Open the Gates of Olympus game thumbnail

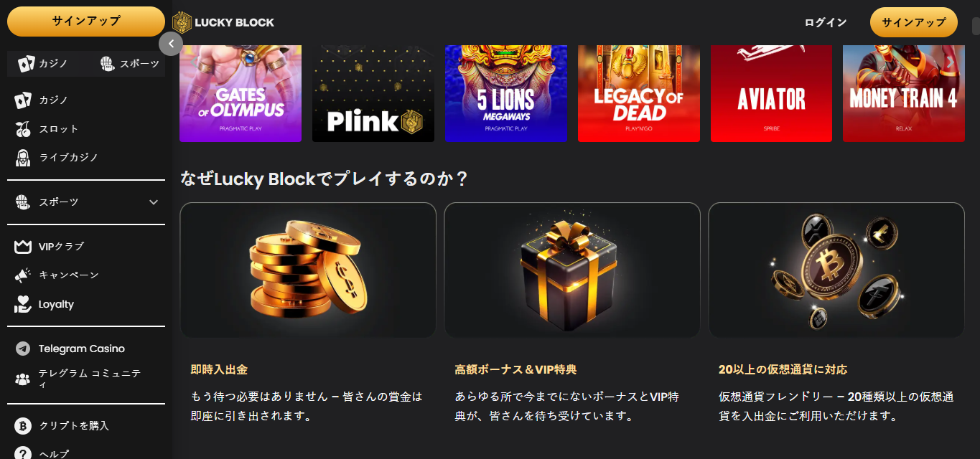coord(241,93)
